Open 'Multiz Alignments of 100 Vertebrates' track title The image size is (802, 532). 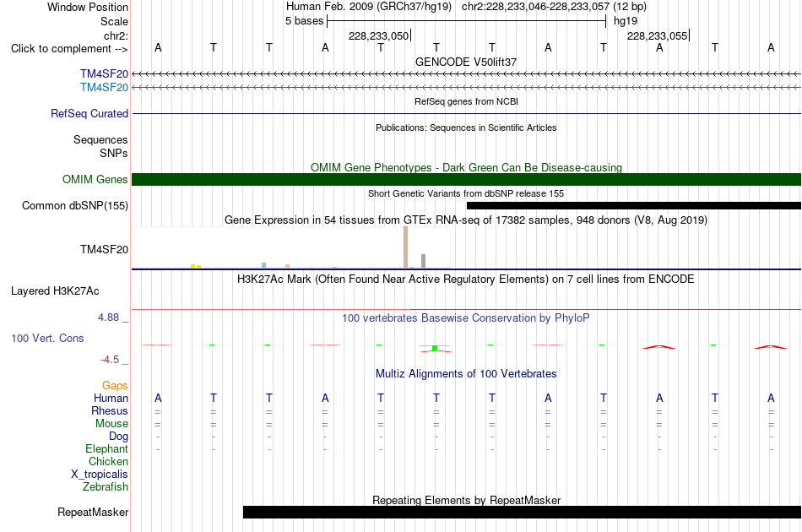coord(466,374)
